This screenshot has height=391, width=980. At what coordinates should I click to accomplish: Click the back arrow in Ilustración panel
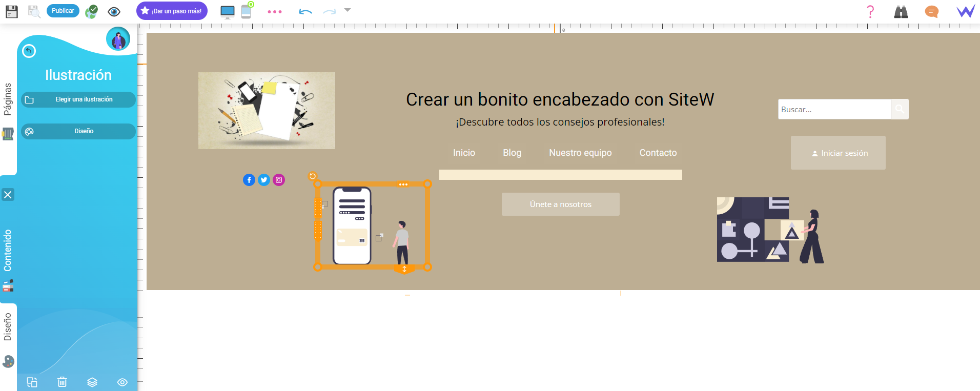(29, 51)
